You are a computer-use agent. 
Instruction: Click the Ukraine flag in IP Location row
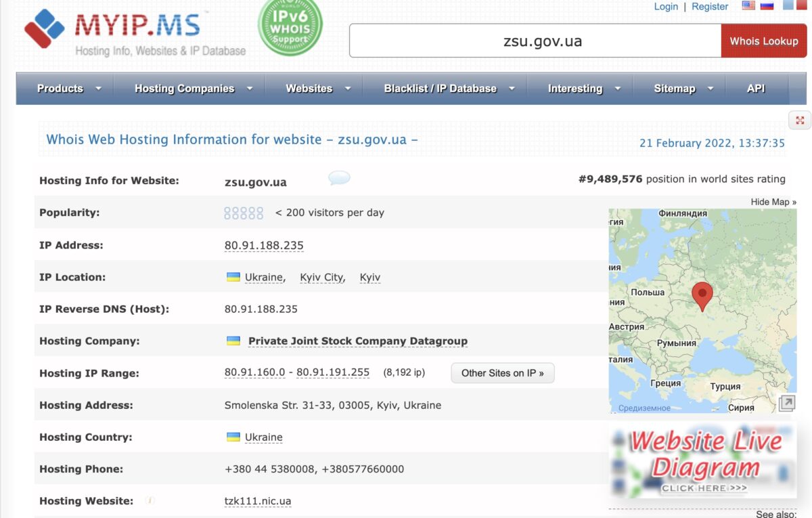coord(233,277)
